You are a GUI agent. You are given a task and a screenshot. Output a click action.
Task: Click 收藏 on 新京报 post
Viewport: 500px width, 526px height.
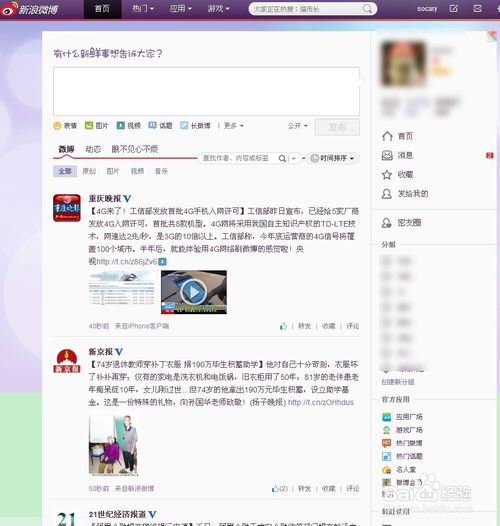pos(329,489)
